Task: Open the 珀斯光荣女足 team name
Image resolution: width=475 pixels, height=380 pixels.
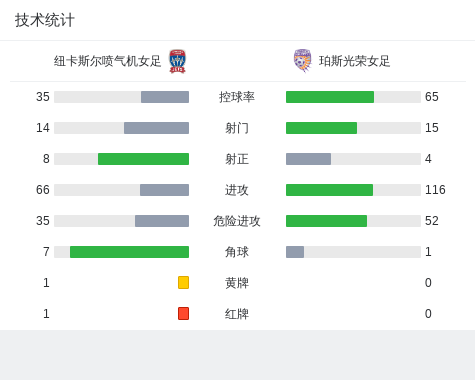Action: pos(354,61)
